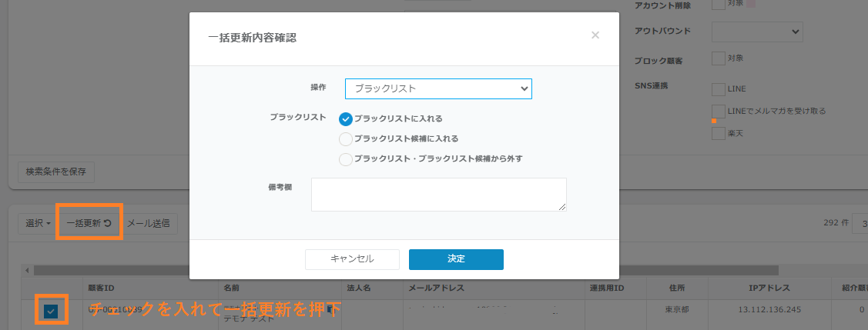Open the 選択 dropdown menu
This screenshot has width=868, height=330.
[x=38, y=224]
